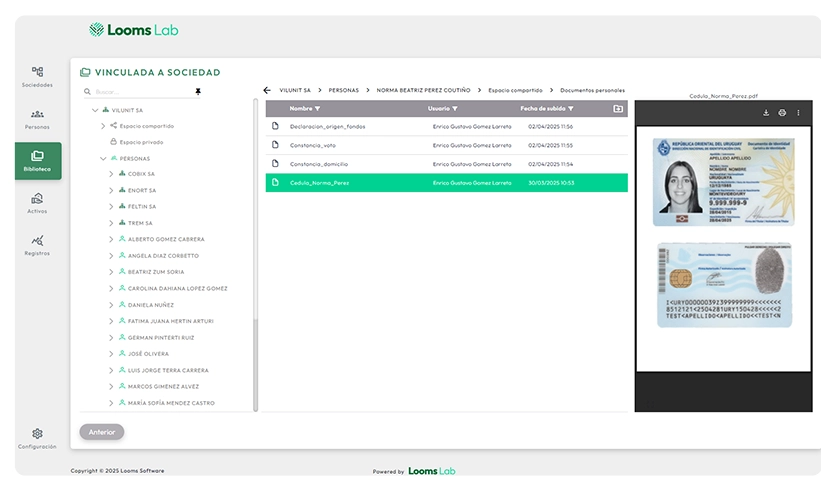Open Registros from the sidebar
This screenshot has height=491, width=821.
pos(37,245)
